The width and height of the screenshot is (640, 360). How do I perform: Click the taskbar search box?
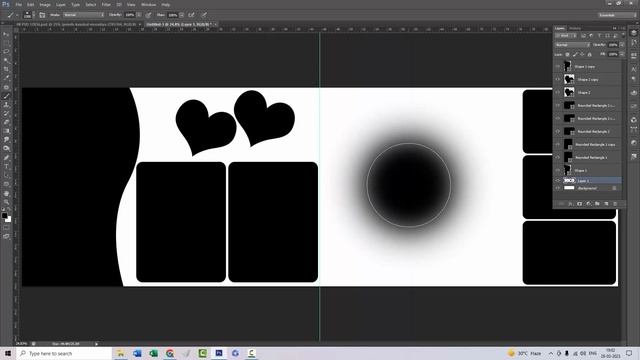[64, 353]
